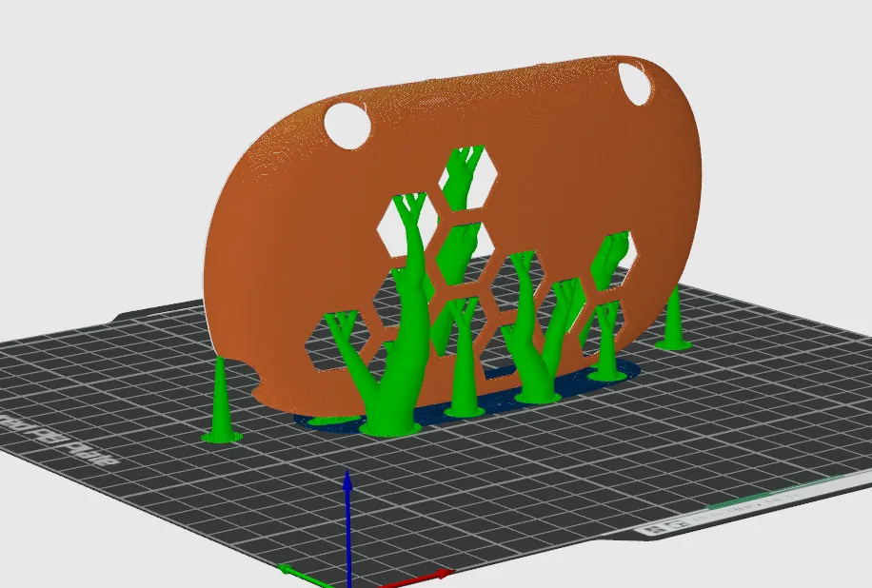The image size is (872, 588).
Task: Select the green support cone left of the model
Action: pos(221,402)
